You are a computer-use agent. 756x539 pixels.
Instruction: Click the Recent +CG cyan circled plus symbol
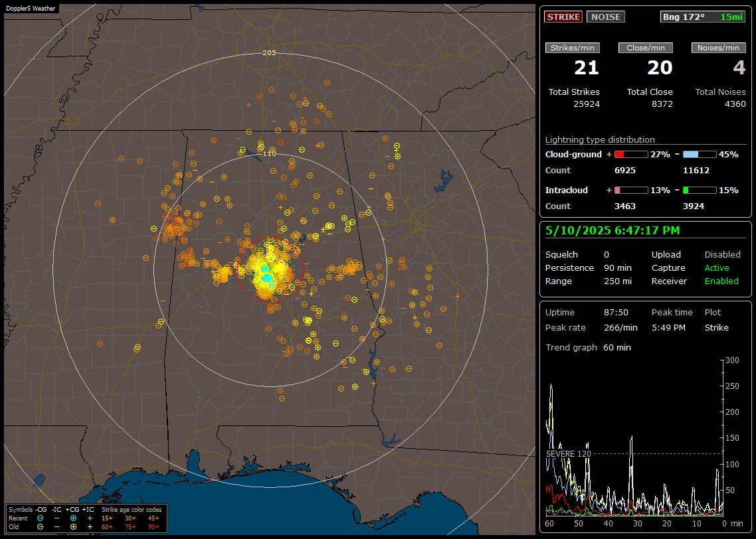tap(73, 518)
